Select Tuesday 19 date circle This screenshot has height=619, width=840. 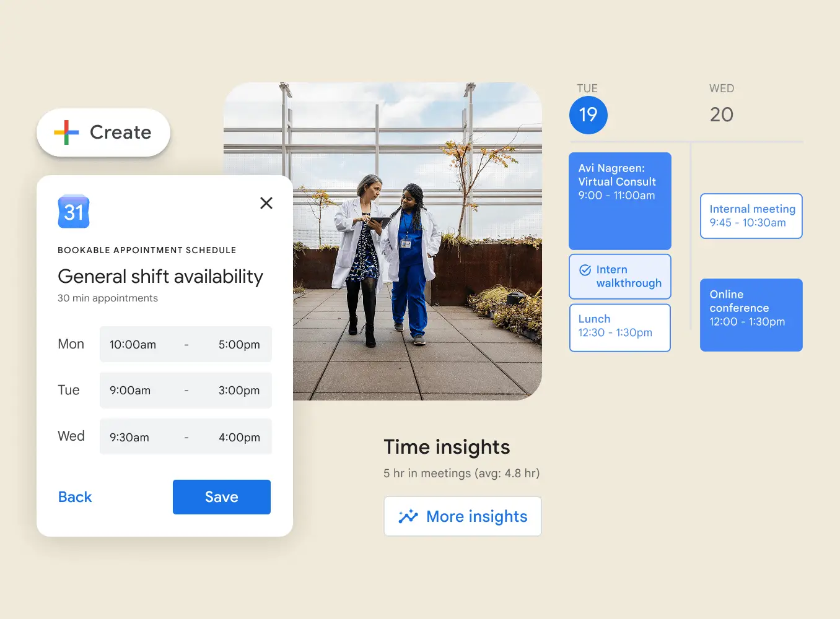(x=588, y=115)
